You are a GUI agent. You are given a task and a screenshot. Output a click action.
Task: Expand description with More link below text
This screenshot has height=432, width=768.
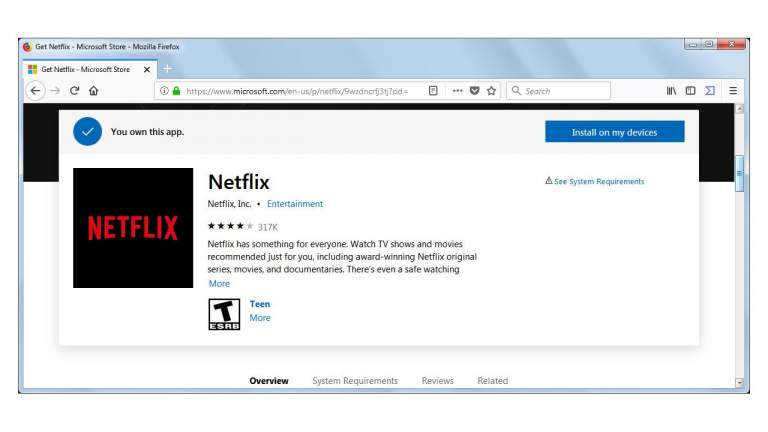point(219,284)
